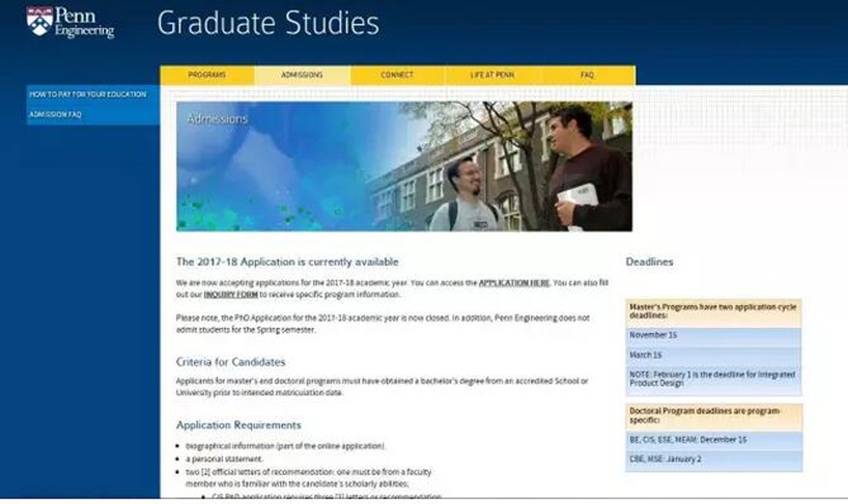Click the 'a personal statement' bullet item
Screen dimensions: 848x504
click(x=225, y=459)
